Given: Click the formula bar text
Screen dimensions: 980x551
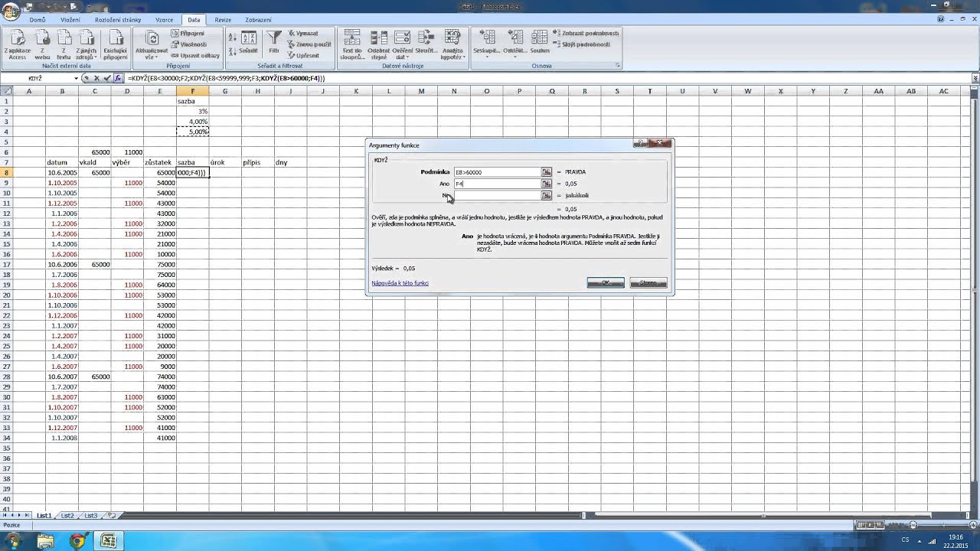Looking at the screenshot, I should coord(227,78).
